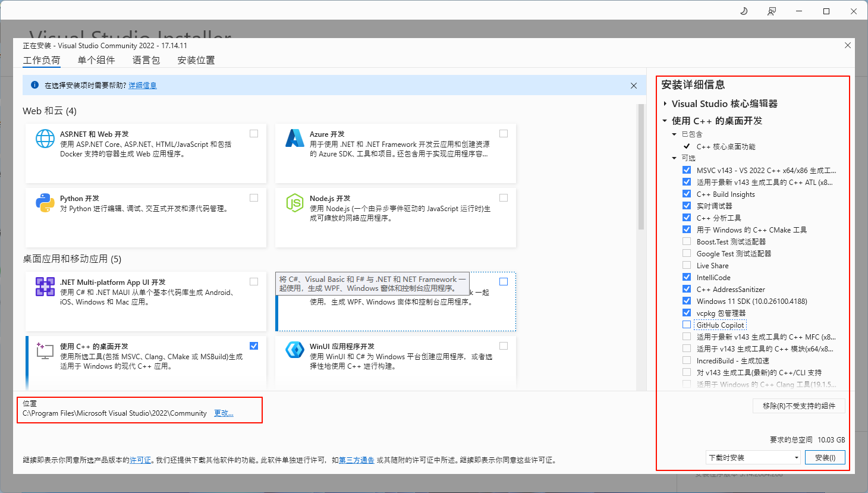Viewport: 868px width, 493px height.
Task: Uncheck C++ Build Insights option
Action: coord(687,194)
